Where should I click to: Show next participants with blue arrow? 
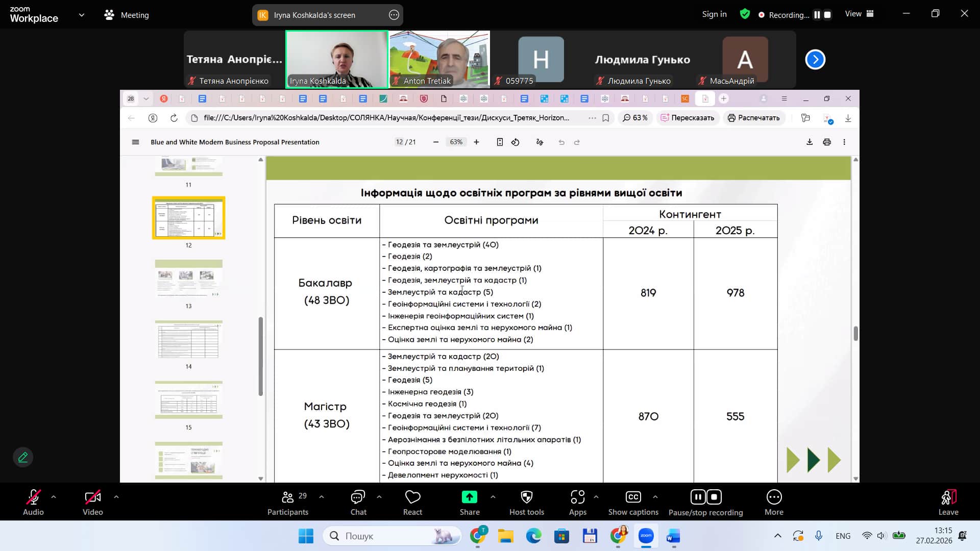815,60
